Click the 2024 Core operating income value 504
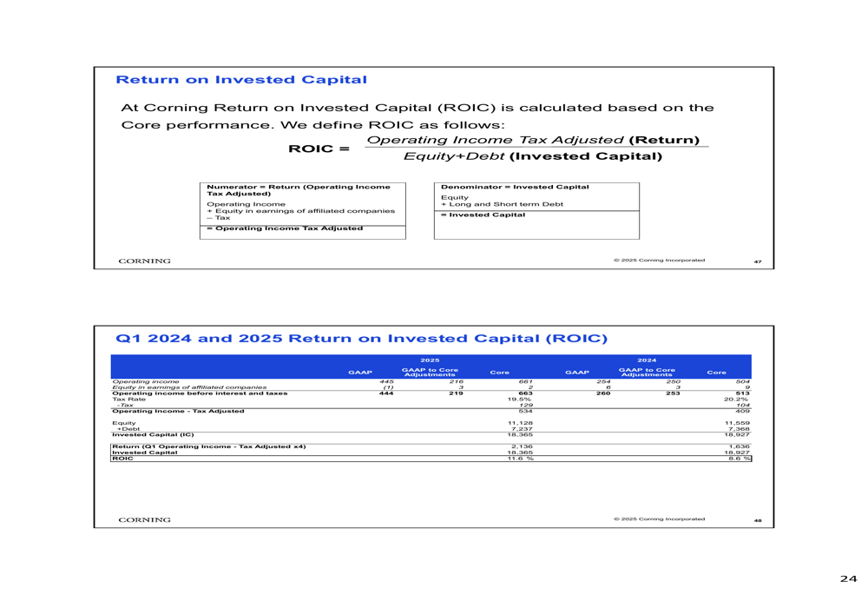Viewport: 868px width, 595px height. [x=742, y=381]
